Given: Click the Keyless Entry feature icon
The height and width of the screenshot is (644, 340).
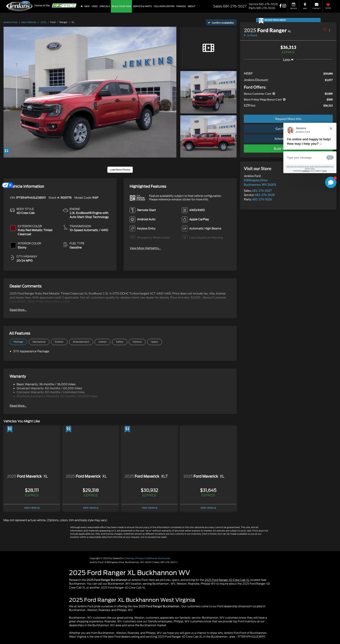Looking at the screenshot, I should click(x=132, y=228).
